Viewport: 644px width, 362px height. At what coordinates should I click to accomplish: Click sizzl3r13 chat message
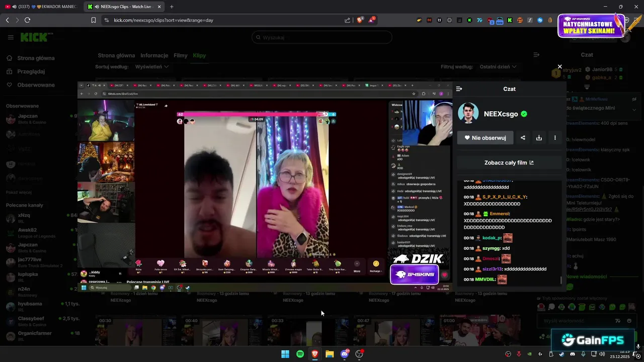click(x=505, y=269)
